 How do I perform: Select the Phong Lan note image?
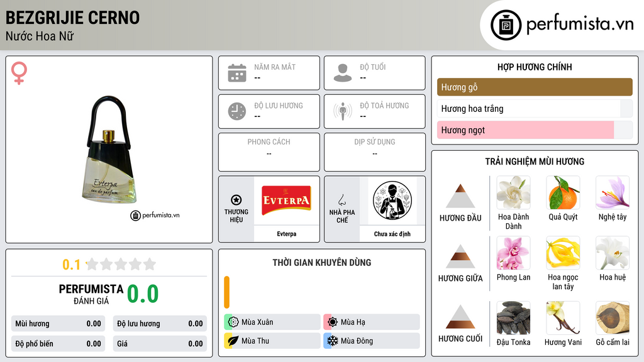[x=513, y=253]
